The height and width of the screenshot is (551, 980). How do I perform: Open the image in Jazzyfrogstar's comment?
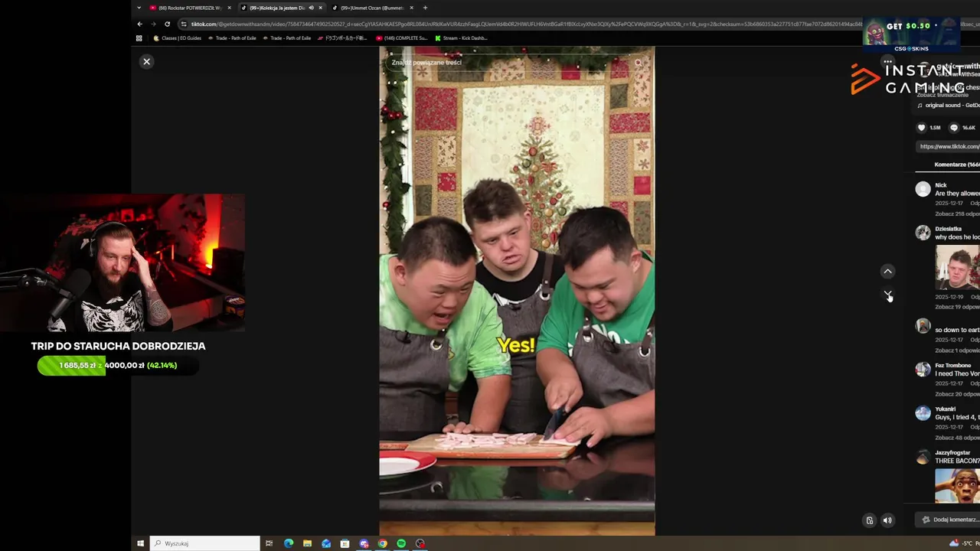957,485
